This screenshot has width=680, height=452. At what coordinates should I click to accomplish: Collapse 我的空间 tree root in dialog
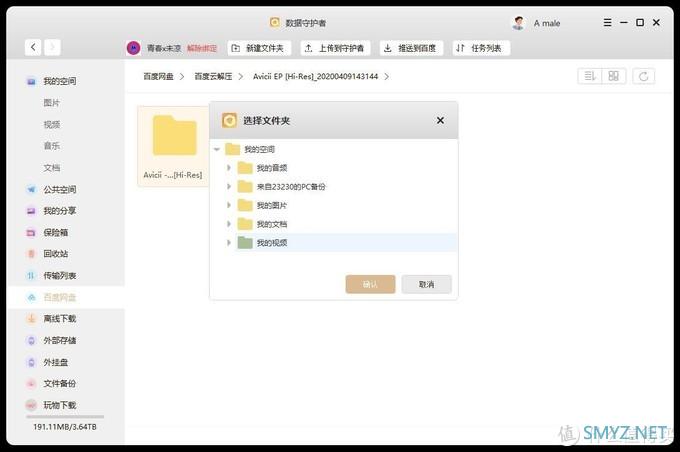(217, 149)
